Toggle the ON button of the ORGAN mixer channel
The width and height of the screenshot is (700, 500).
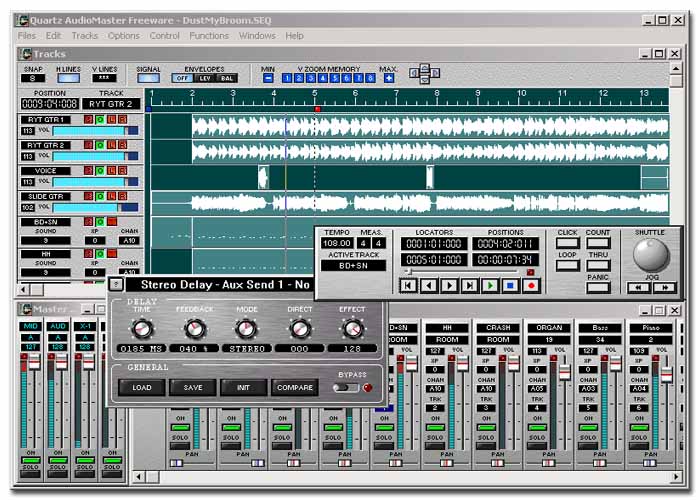point(538,428)
